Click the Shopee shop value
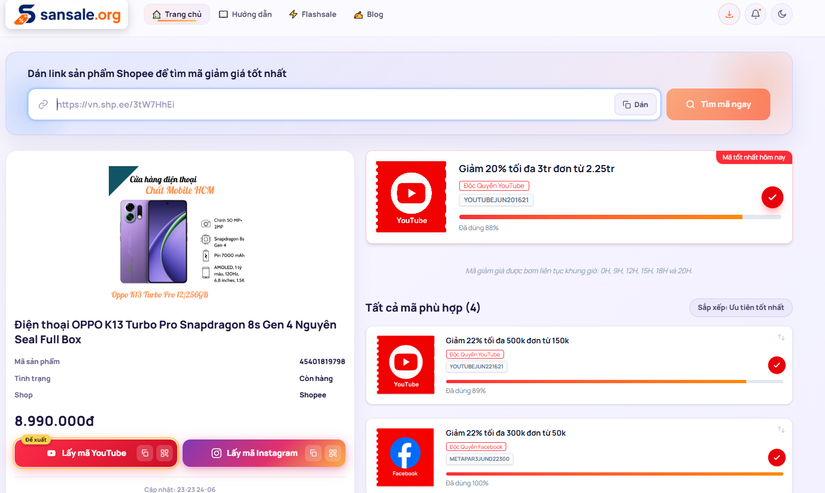The width and height of the screenshot is (825, 493). tap(313, 395)
